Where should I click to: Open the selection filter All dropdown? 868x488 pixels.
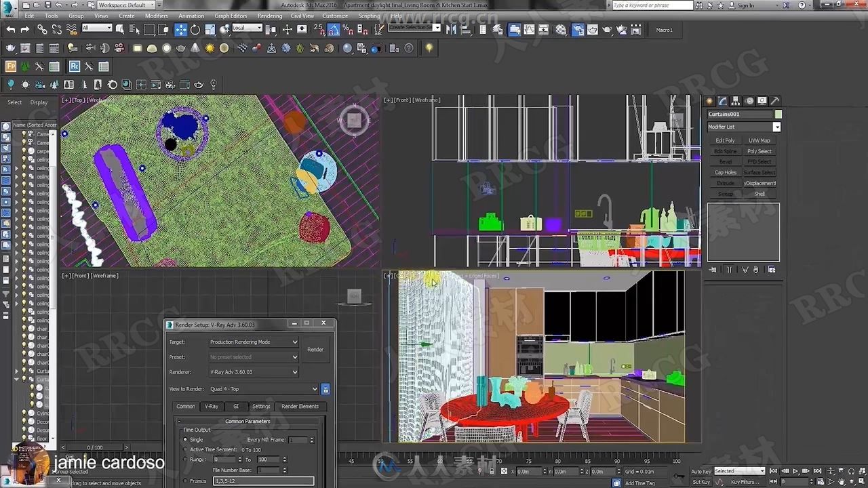point(97,28)
